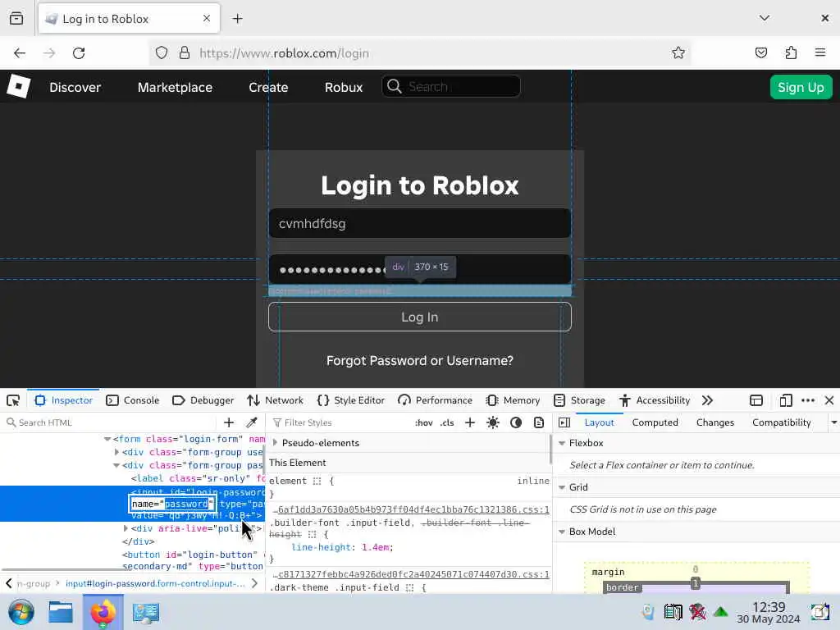The height and width of the screenshot is (630, 840).
Task: Switch to the Network tab
Action: pos(275,400)
